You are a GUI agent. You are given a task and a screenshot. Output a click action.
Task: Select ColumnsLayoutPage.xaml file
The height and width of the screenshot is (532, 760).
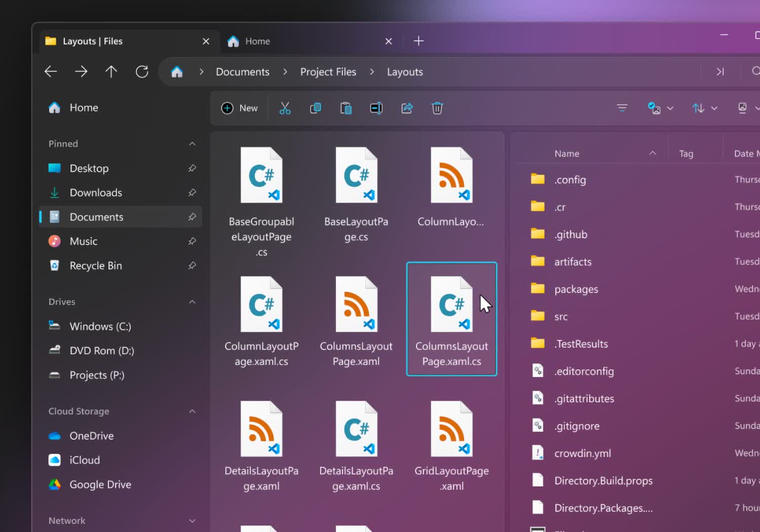[356, 321]
